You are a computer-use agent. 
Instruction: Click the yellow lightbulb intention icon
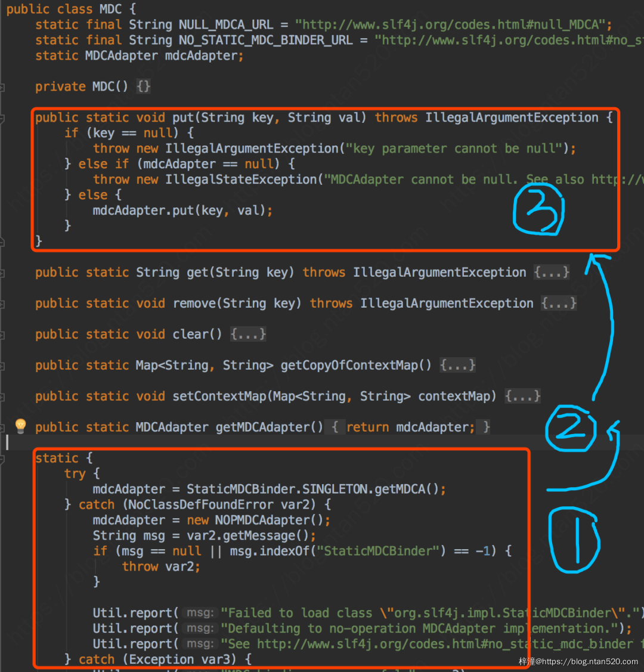coord(20,426)
